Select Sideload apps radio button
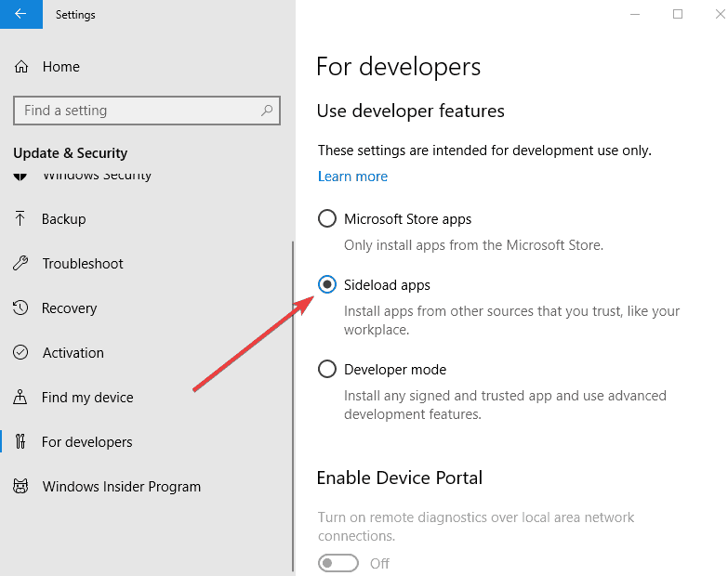The width and height of the screenshot is (728, 576). tap(327, 284)
